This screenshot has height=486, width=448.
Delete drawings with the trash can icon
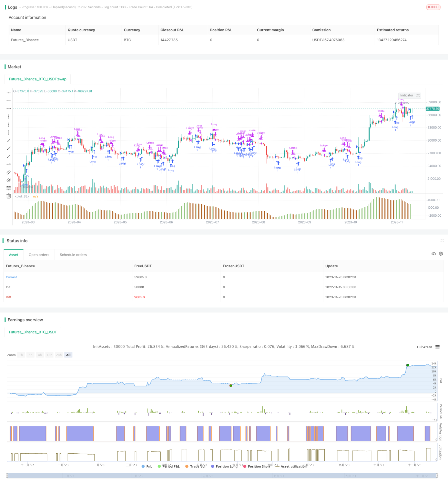[x=9, y=196]
